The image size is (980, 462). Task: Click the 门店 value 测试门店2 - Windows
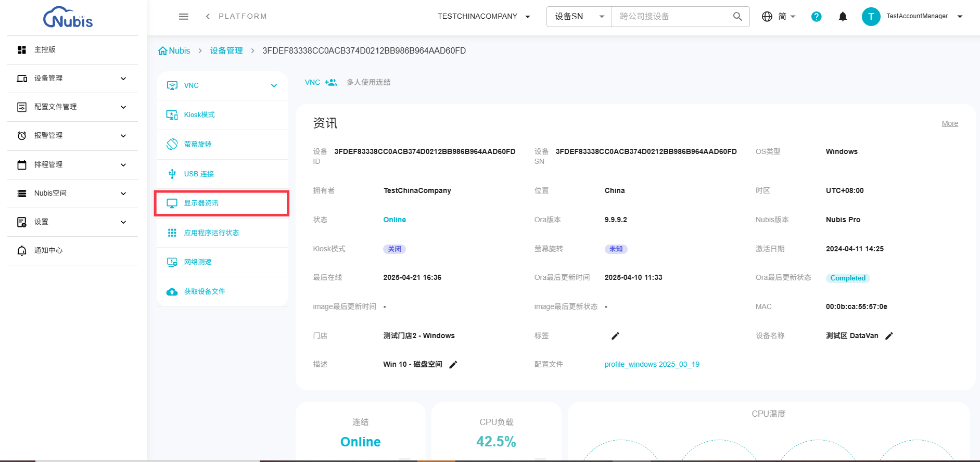[x=419, y=336]
